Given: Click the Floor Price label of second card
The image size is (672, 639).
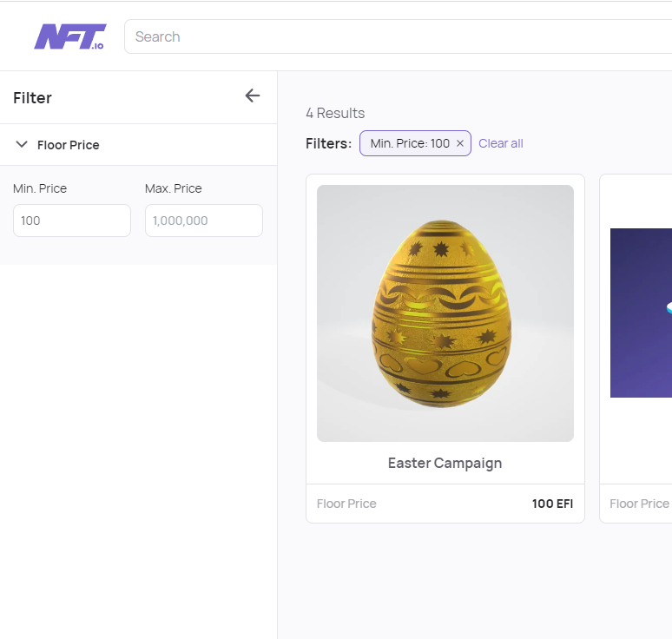Looking at the screenshot, I should click(x=639, y=504).
